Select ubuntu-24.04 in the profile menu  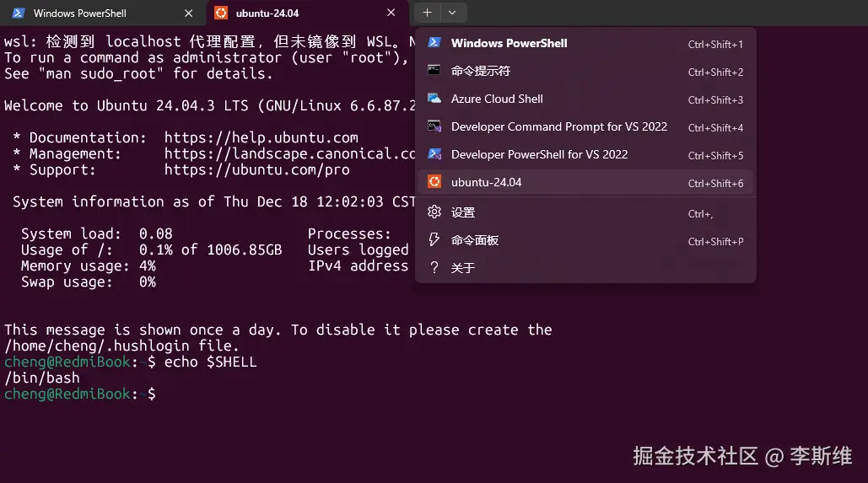coord(585,182)
